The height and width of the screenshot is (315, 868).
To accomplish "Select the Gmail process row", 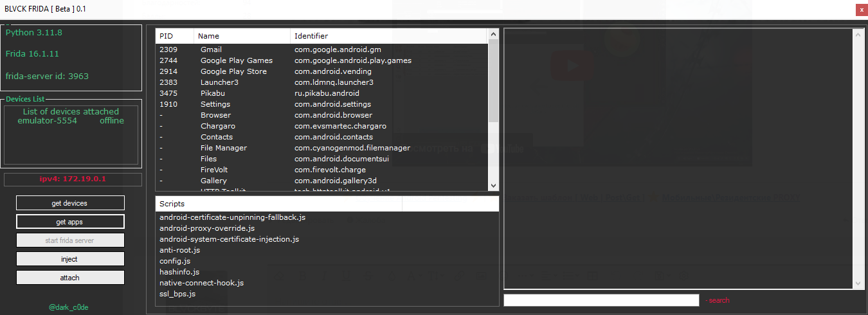I will (321, 50).
